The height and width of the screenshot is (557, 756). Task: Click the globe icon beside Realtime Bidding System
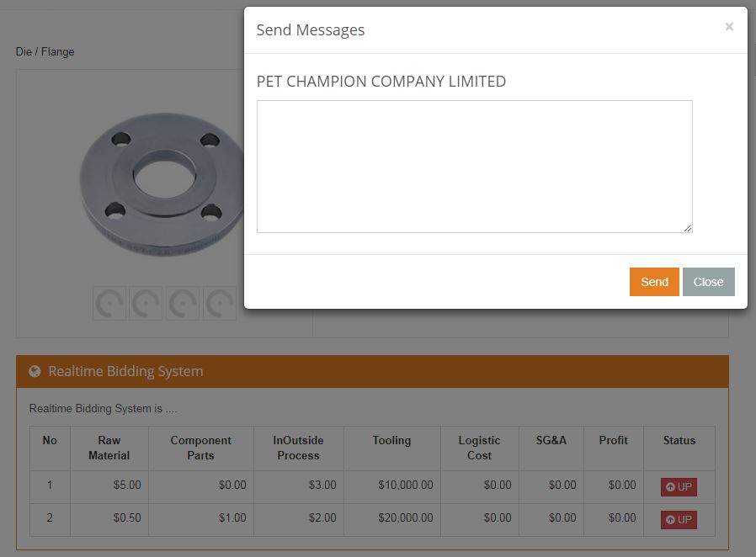(x=35, y=371)
